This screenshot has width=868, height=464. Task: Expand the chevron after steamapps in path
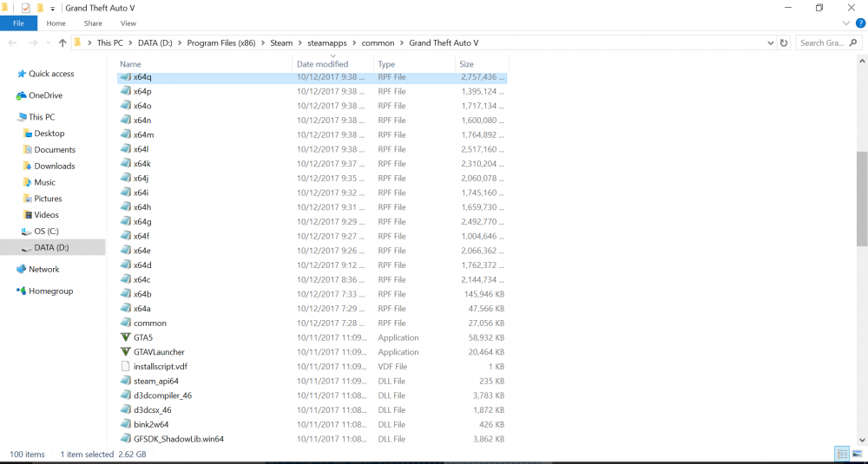[x=355, y=43]
